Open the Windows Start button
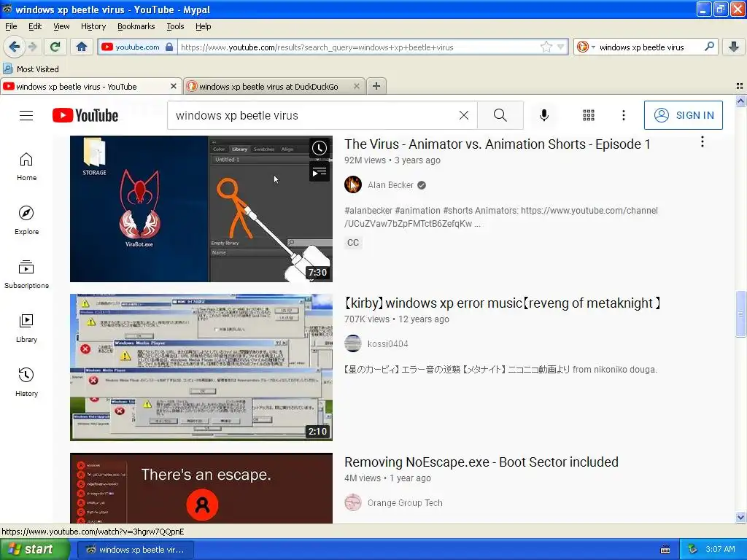747x560 pixels. (35, 550)
